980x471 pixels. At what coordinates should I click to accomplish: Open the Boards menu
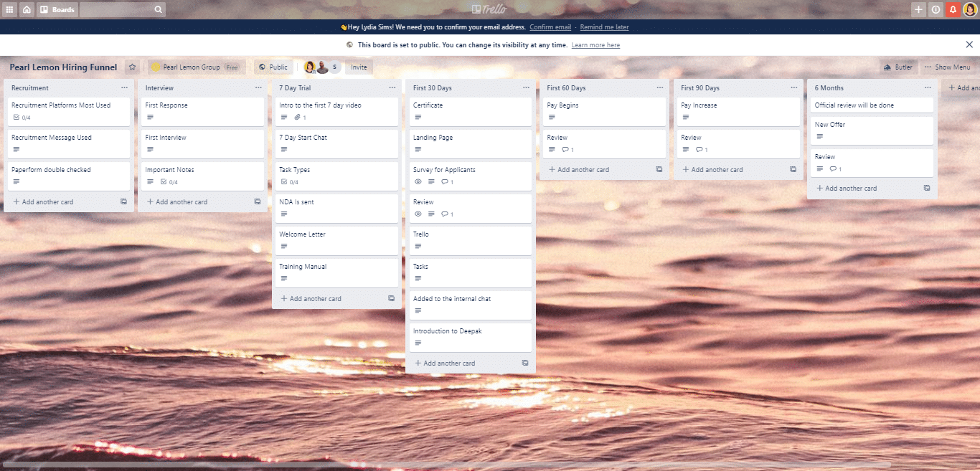tap(57, 9)
